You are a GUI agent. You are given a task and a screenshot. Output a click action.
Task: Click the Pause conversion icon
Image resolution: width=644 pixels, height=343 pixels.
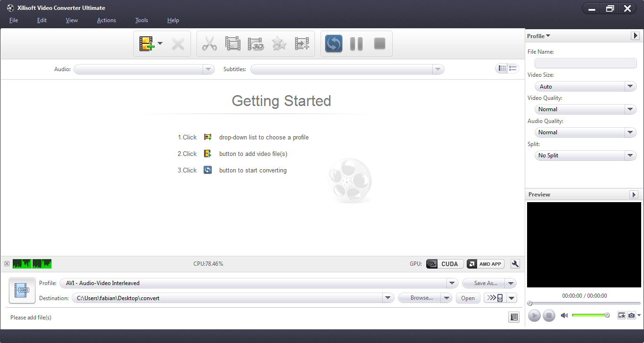pyautogui.click(x=356, y=43)
